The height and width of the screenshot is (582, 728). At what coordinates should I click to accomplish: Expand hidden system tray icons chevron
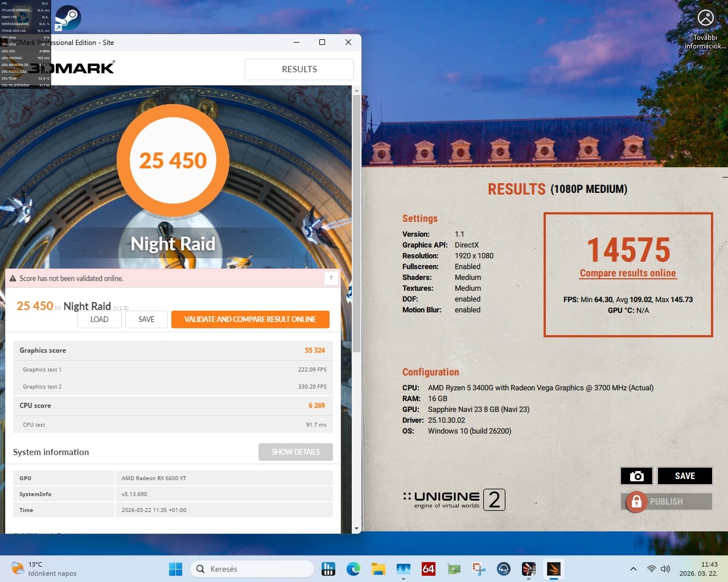633,569
